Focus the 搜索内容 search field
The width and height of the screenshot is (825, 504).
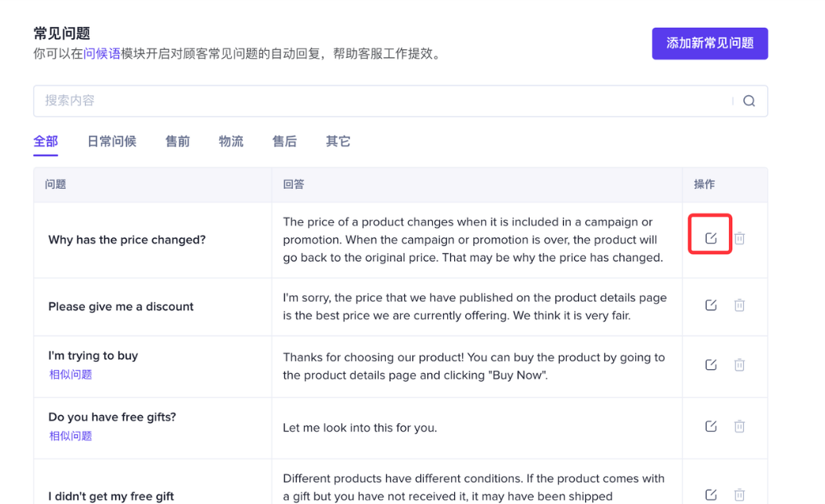[381, 101]
